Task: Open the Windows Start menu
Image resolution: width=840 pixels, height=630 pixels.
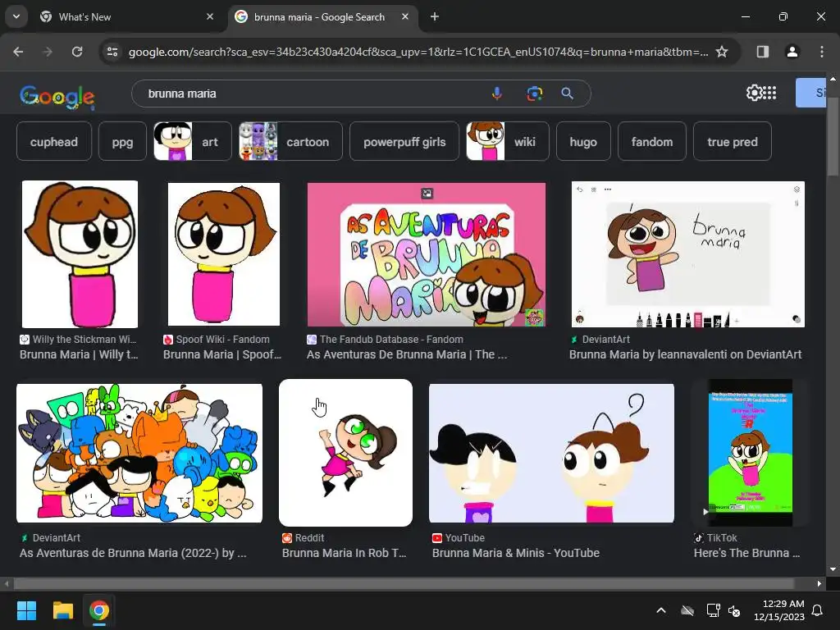Action: pyautogui.click(x=26, y=610)
